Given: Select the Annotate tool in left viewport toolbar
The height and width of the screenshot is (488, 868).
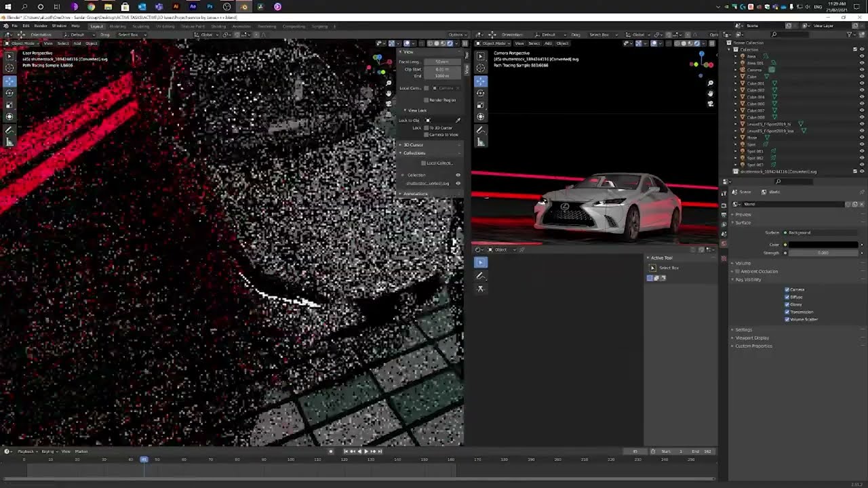Looking at the screenshot, I should pyautogui.click(x=9, y=130).
